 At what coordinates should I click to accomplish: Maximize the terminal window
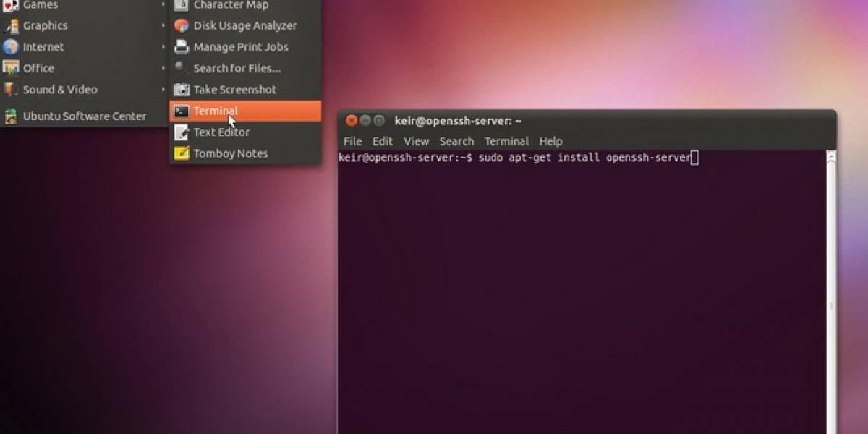coord(379,121)
